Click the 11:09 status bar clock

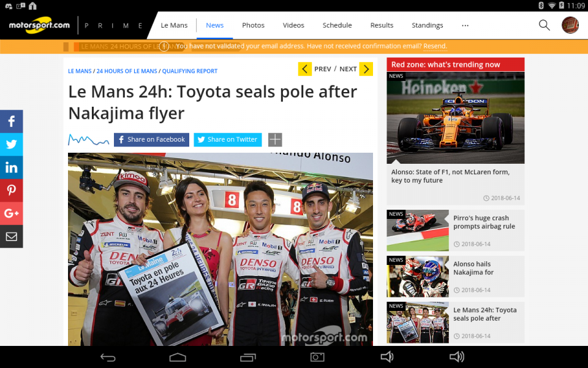point(576,6)
